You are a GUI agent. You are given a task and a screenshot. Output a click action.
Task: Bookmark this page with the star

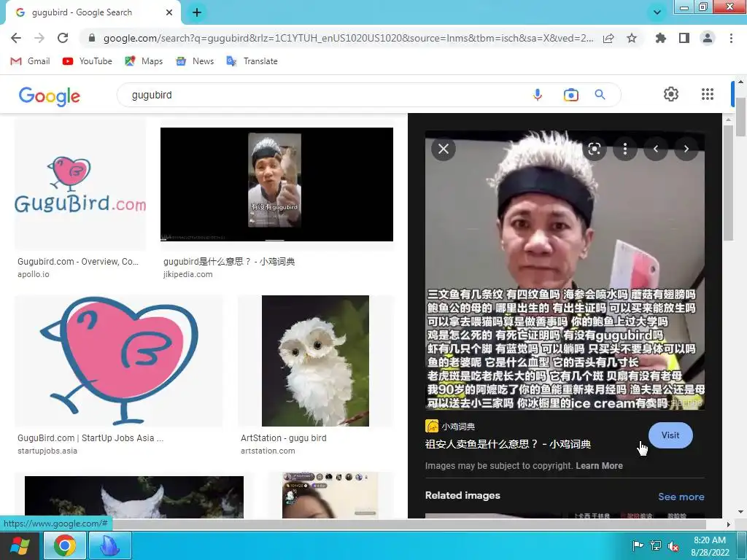tap(632, 38)
